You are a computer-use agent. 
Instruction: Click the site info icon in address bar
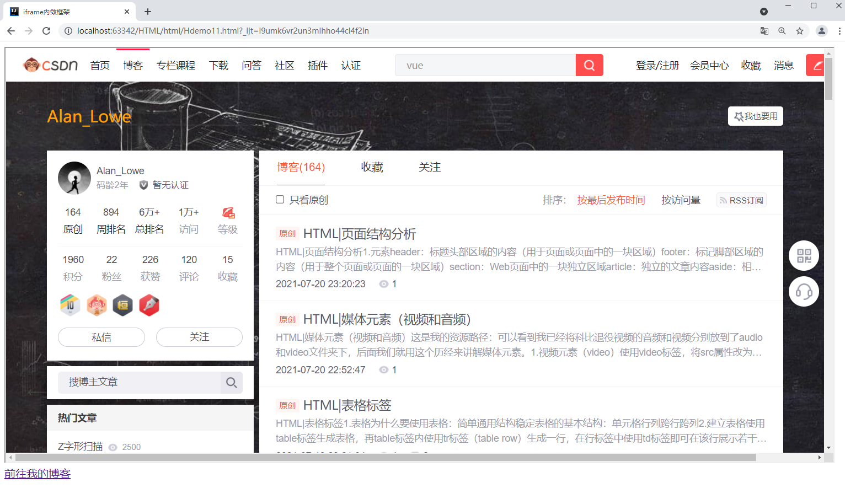(68, 31)
